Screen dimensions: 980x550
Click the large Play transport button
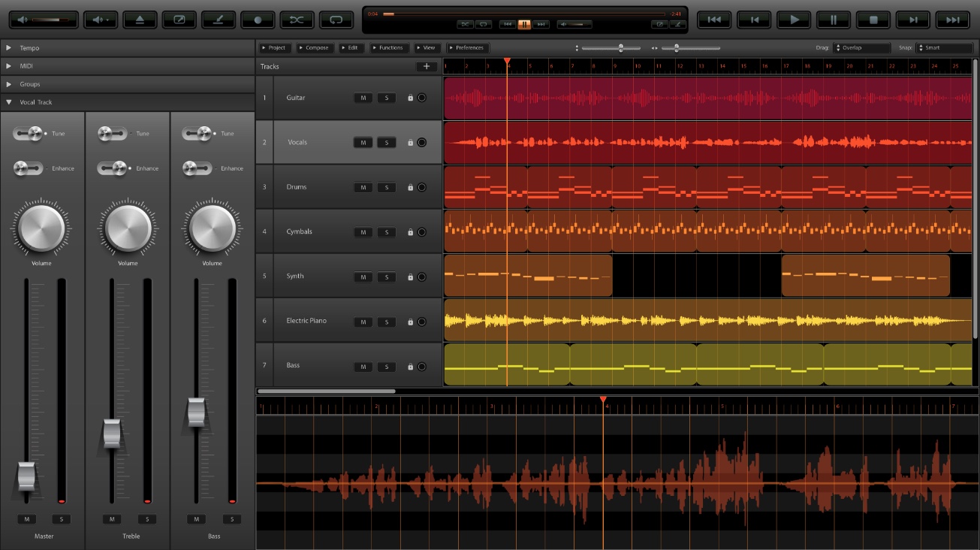[794, 20]
